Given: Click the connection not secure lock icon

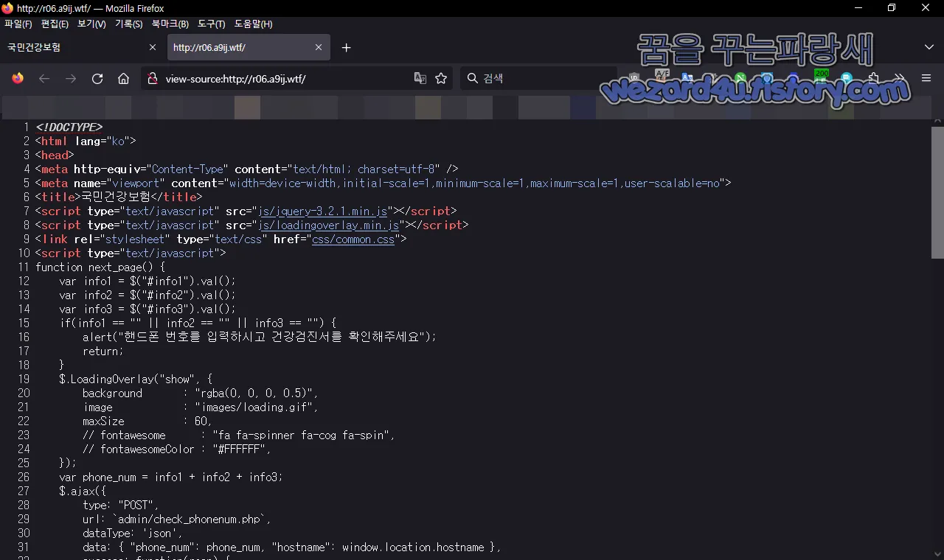Looking at the screenshot, I should (151, 79).
